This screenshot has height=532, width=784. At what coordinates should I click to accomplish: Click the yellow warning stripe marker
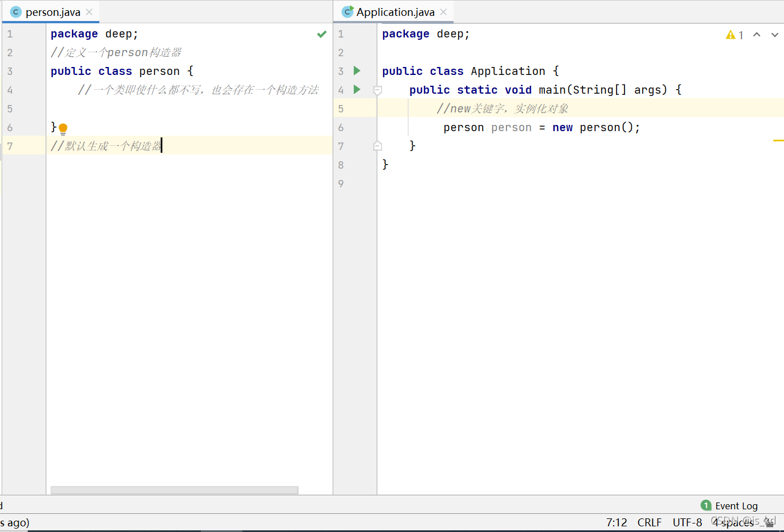coord(778,140)
